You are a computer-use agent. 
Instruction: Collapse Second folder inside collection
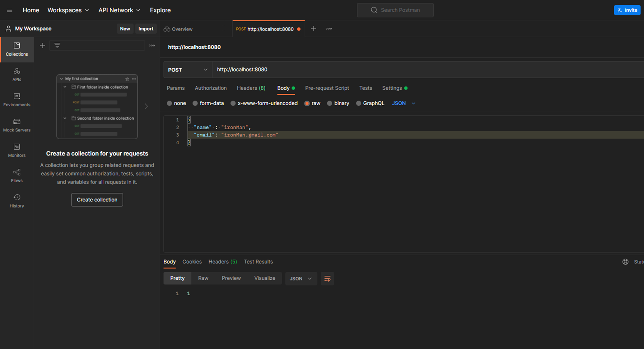click(65, 118)
